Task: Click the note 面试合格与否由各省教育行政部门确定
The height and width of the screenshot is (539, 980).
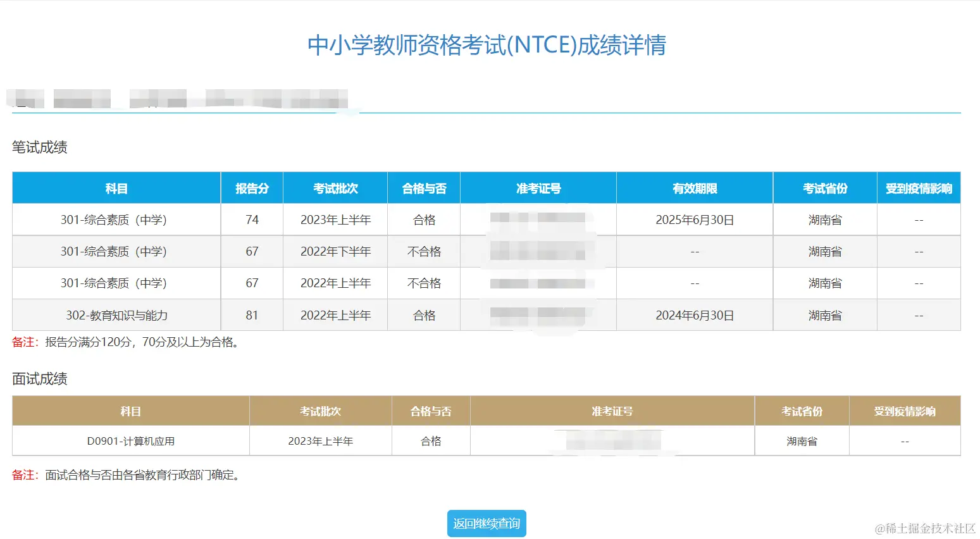Action: 143,475
